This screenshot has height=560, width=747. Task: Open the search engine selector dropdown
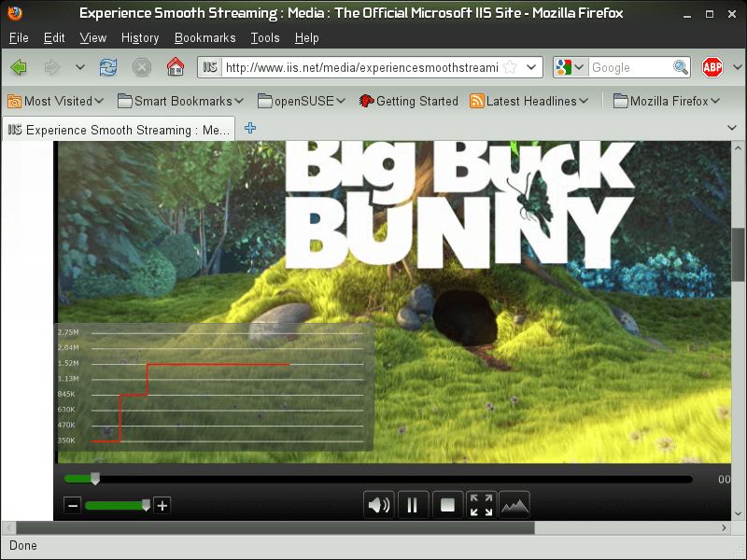(570, 67)
